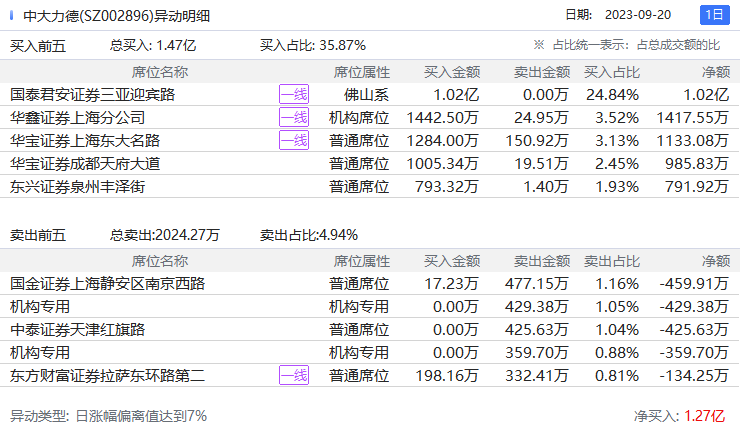Click 买入占比: 35.87% summary

313,46
